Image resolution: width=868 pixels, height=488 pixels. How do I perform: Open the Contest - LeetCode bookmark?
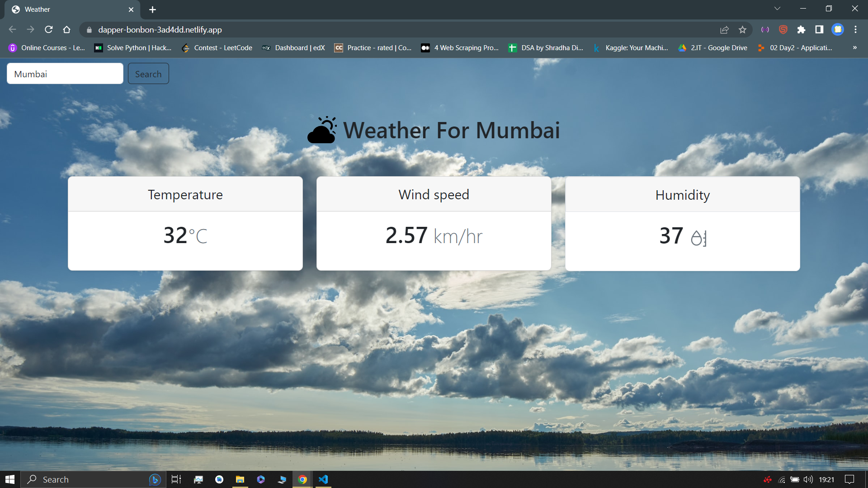217,47
